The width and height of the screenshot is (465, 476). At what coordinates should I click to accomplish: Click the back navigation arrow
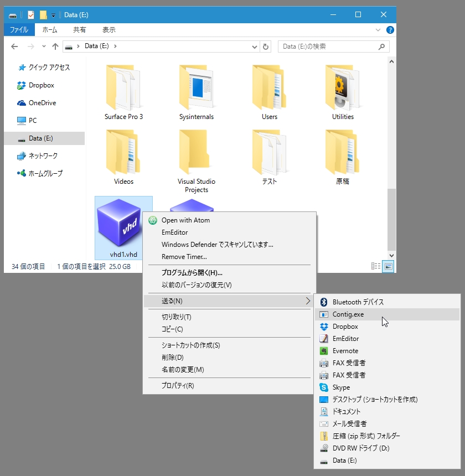(14, 46)
